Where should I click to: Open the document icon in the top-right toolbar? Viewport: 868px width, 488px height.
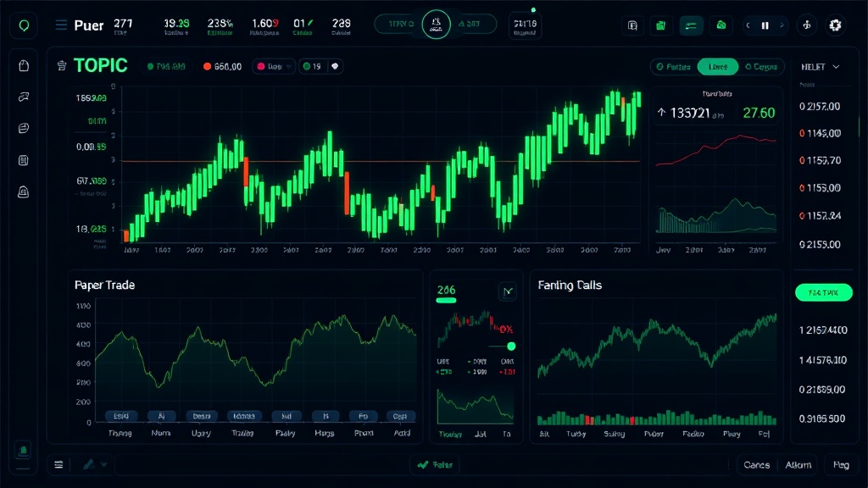coord(632,25)
